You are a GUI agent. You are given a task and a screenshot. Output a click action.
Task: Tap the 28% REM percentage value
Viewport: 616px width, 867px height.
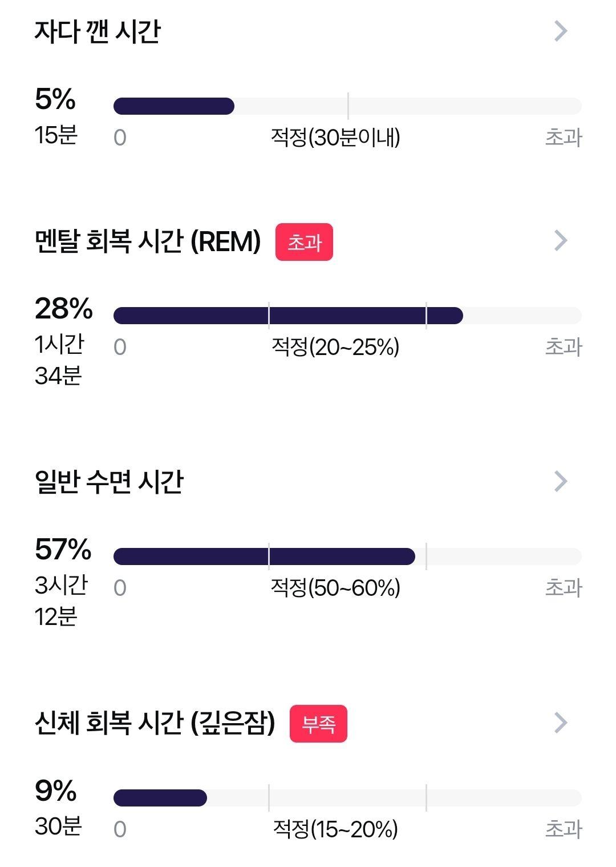click(x=64, y=309)
